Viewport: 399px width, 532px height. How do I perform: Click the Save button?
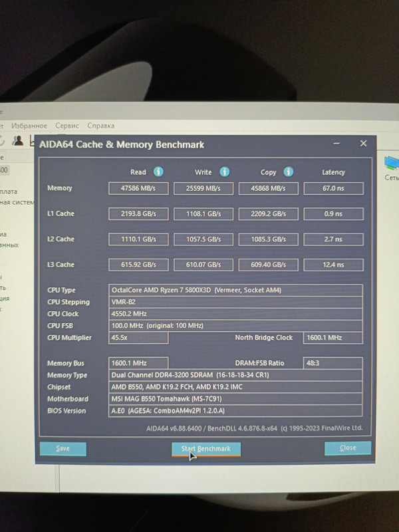click(63, 449)
